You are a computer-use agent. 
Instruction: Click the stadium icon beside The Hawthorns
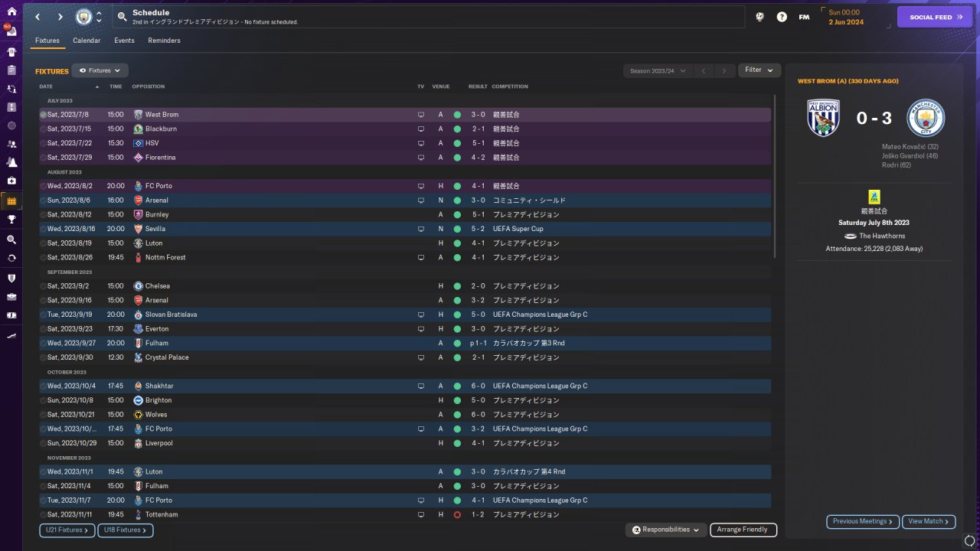[850, 236]
